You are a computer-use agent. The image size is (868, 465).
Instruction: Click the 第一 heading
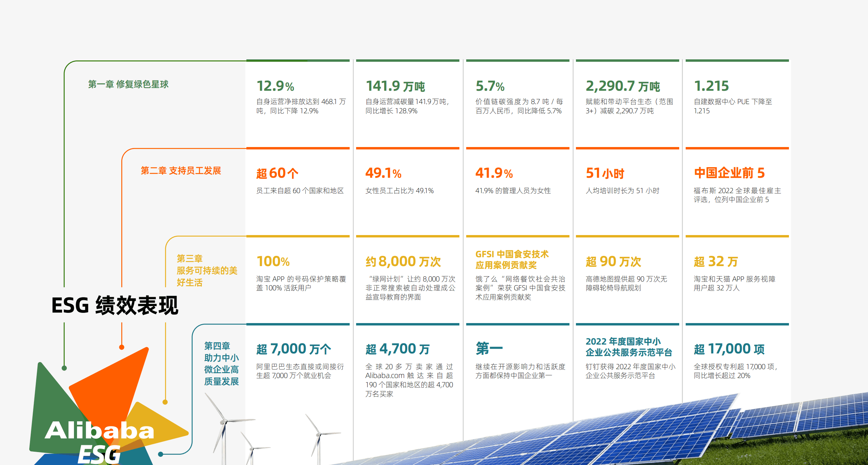489,349
